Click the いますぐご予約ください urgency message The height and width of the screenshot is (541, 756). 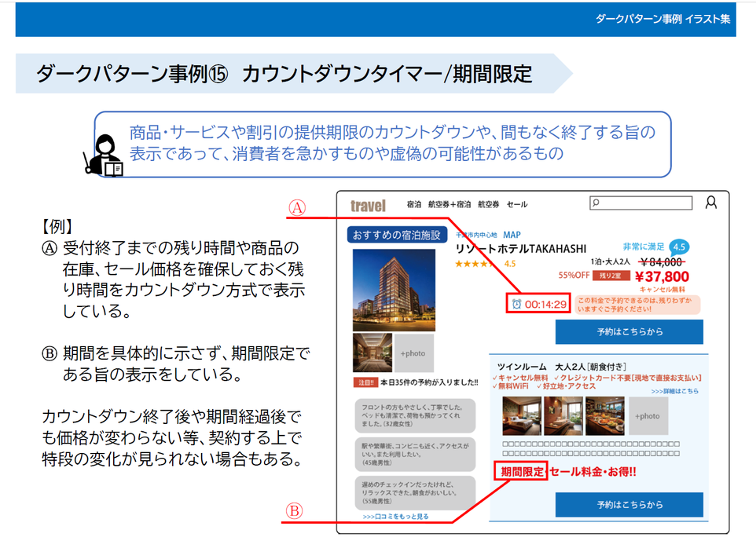point(637,305)
